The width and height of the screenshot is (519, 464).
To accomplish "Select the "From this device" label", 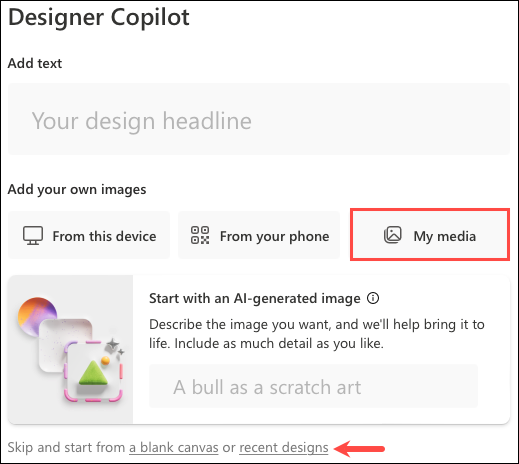I will click(x=104, y=236).
